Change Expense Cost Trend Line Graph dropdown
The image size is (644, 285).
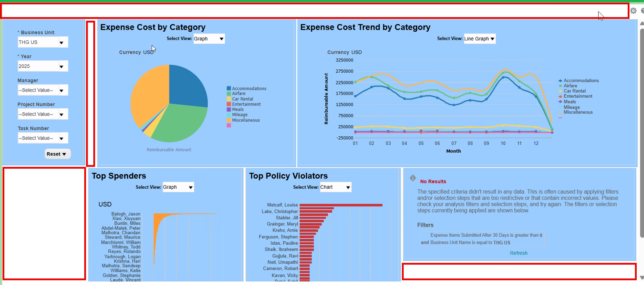[x=480, y=39]
